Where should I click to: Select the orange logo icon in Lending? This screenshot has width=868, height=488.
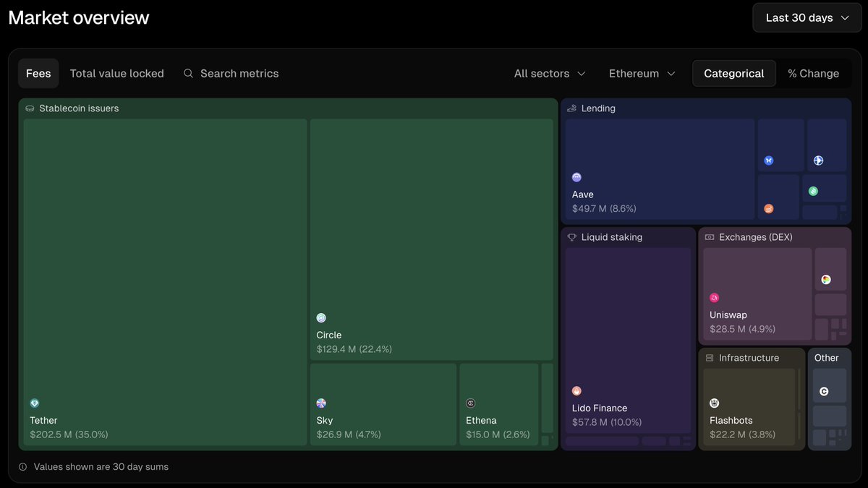[769, 209]
